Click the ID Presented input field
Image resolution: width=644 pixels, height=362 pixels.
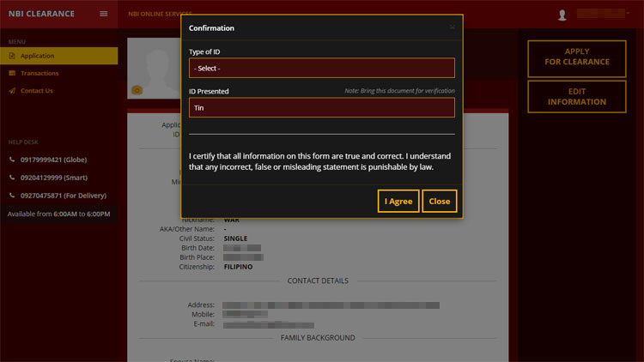(322, 107)
